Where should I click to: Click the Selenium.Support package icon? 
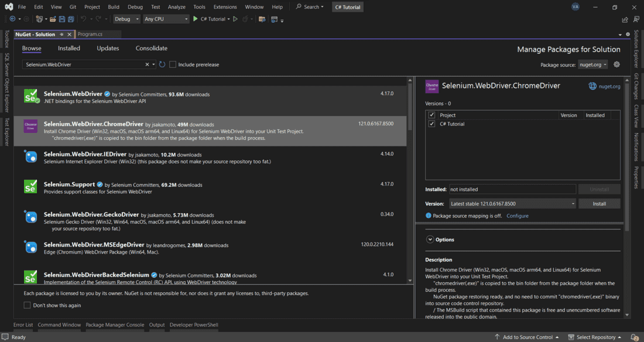30,187
